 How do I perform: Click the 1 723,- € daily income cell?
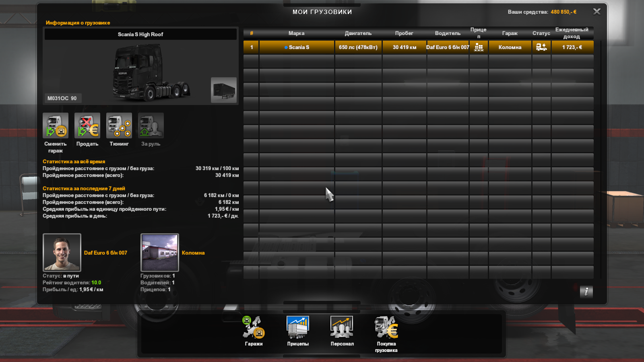[572, 47]
